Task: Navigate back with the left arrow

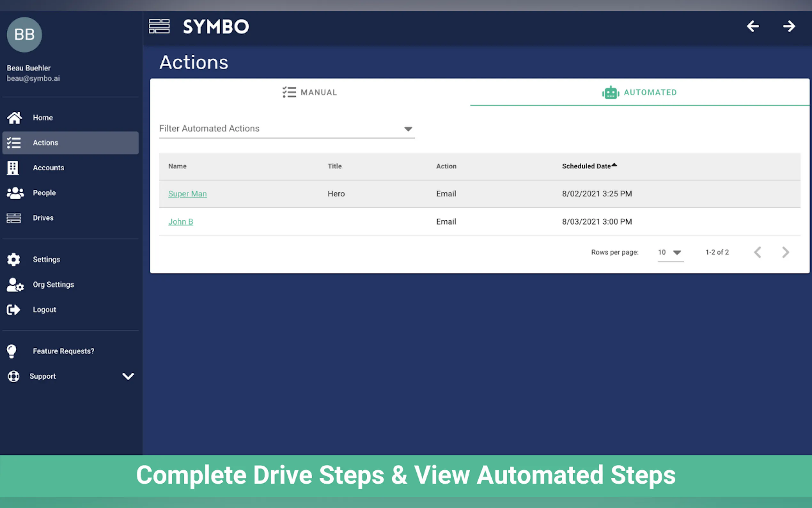Action: point(753,26)
